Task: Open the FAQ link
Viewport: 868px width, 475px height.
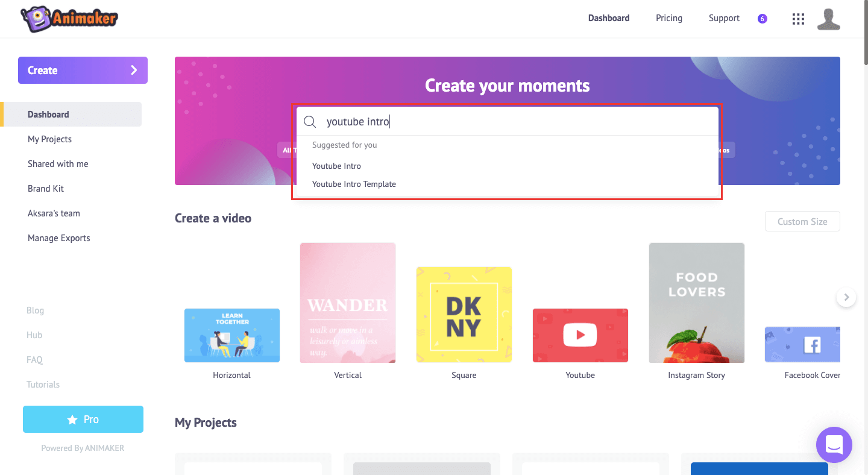Action: pos(34,360)
